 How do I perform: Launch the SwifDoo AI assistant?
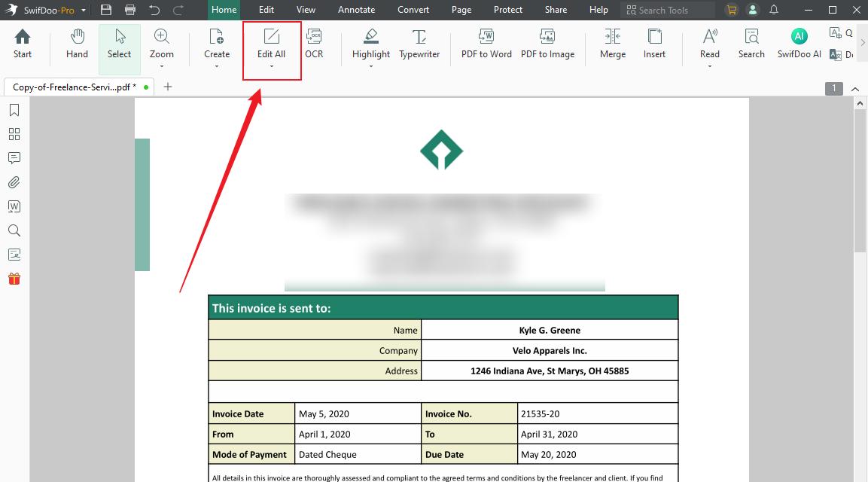pyautogui.click(x=799, y=45)
